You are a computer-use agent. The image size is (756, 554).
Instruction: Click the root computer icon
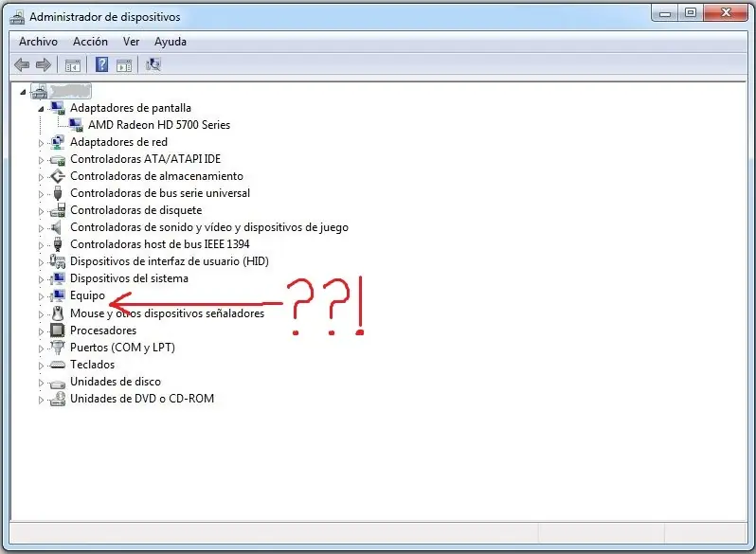pyautogui.click(x=39, y=91)
